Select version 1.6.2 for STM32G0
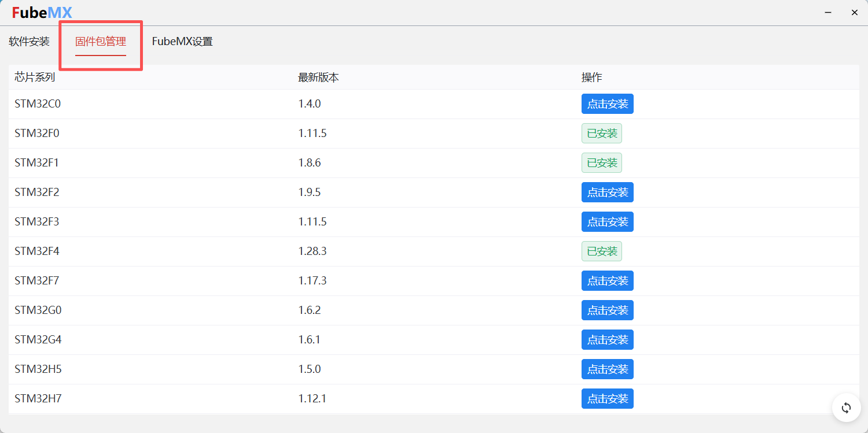The width and height of the screenshot is (868, 433). tap(310, 310)
